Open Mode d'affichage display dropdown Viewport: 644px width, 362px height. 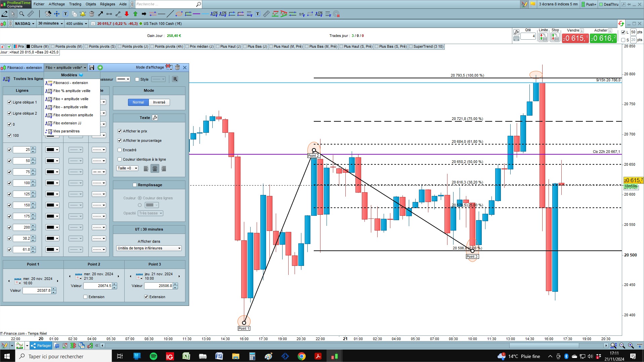tap(169, 67)
